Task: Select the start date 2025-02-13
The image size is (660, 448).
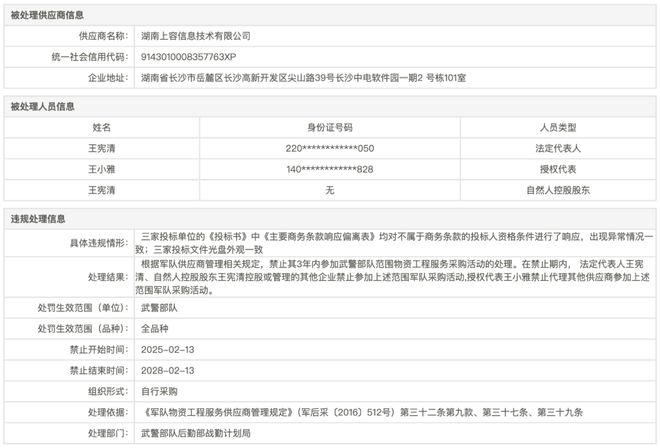Action: click(168, 349)
